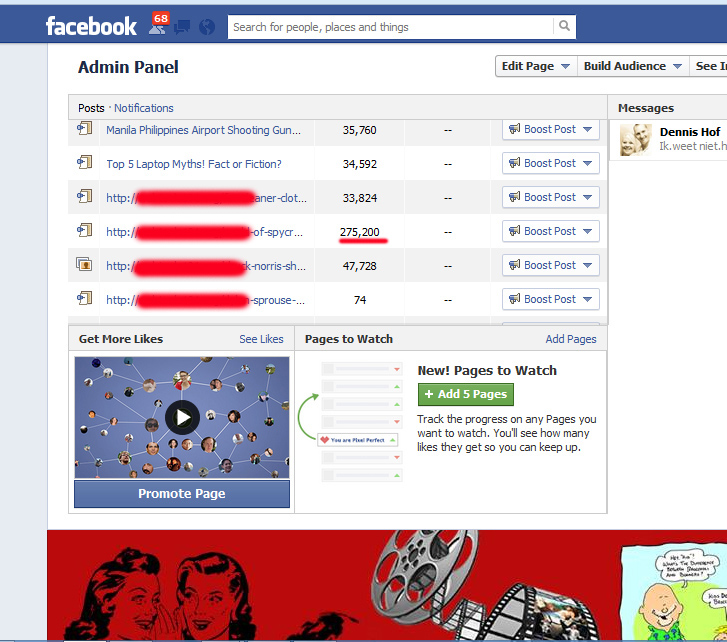Image resolution: width=727 pixels, height=642 pixels.
Task: Open the globe notifications icon
Action: click(207, 27)
